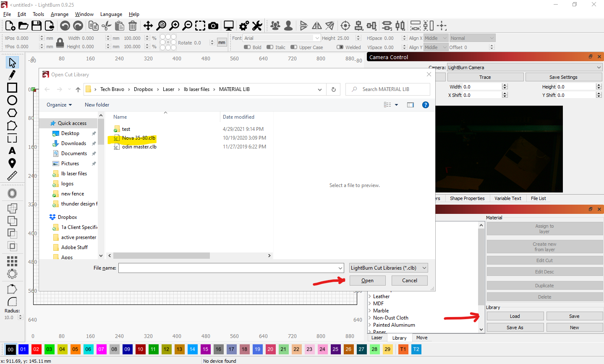
Task: Open the Offset Shapes tool
Action: pos(12,193)
